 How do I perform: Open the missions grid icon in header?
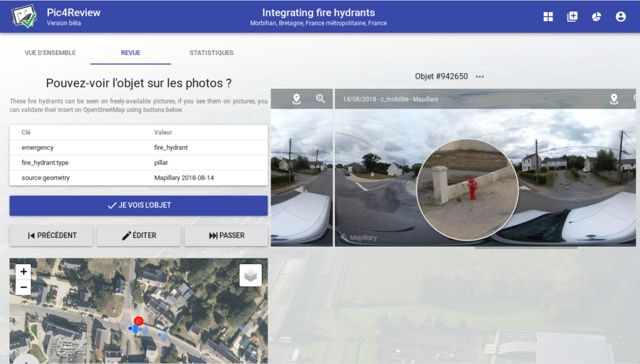point(548,17)
